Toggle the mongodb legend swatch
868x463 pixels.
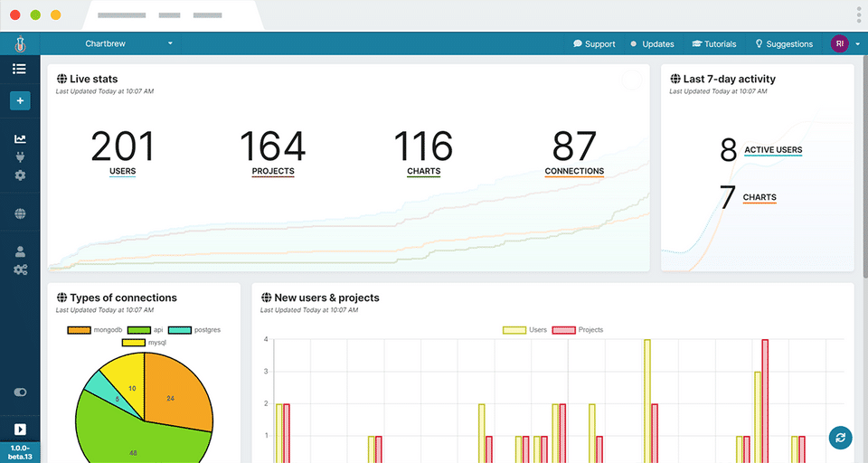(x=79, y=330)
